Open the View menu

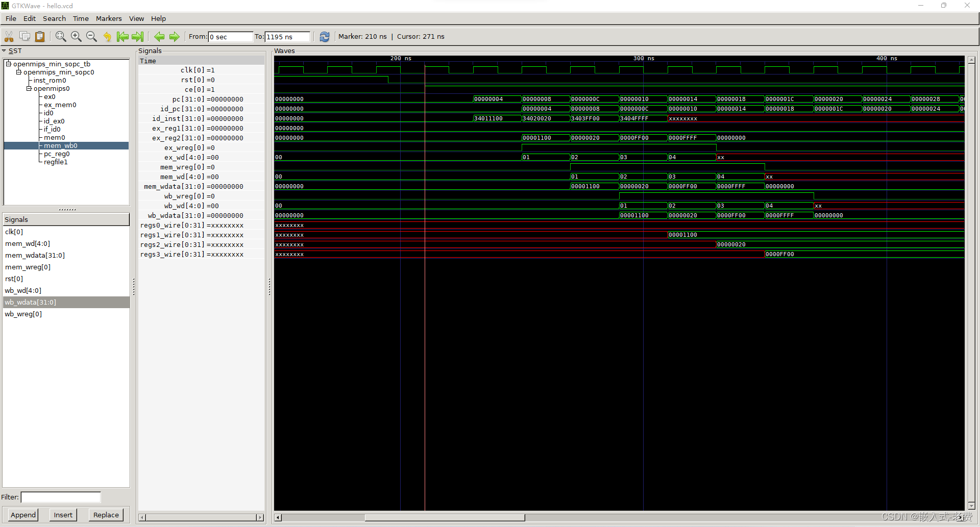point(136,18)
